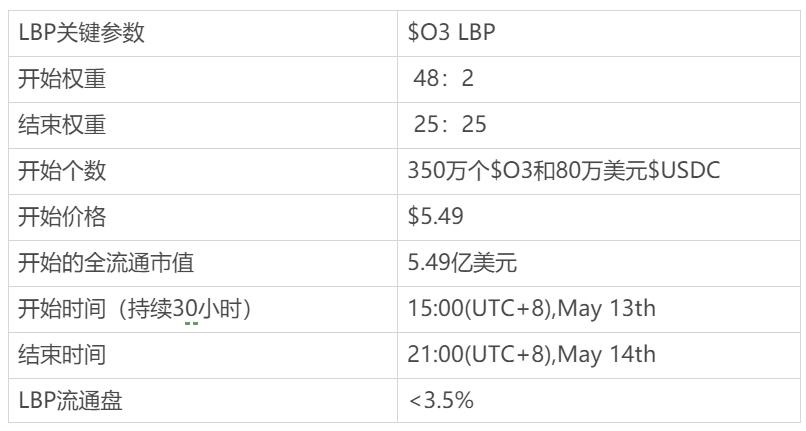Select the 25：25 end weight value

point(450,125)
